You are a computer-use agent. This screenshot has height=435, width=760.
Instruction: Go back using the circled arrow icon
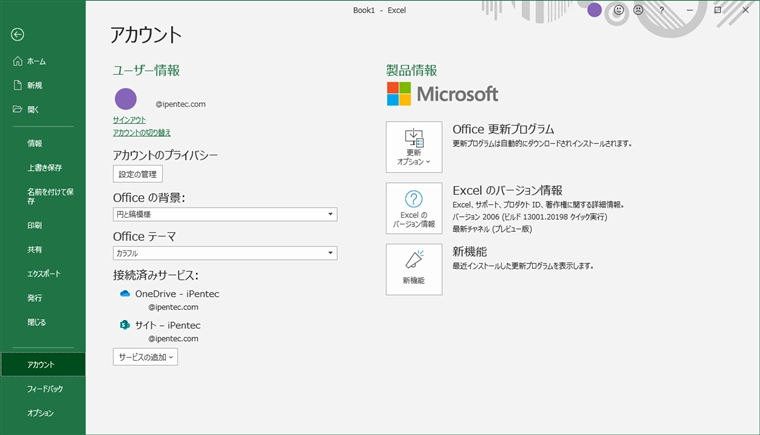[x=17, y=34]
